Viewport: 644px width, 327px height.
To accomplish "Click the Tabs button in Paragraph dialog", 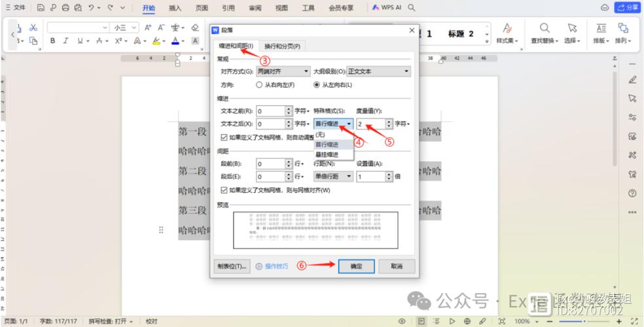I will coord(232,266).
